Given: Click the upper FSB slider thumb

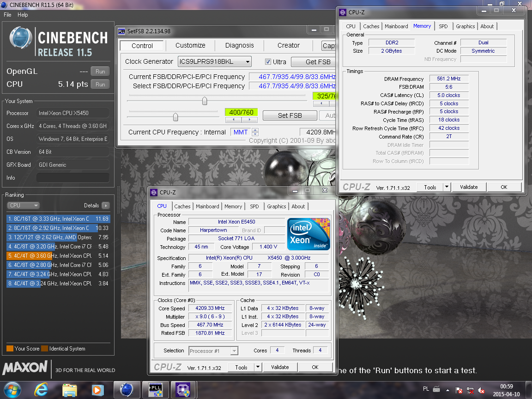Looking at the screenshot, I should (x=205, y=101).
